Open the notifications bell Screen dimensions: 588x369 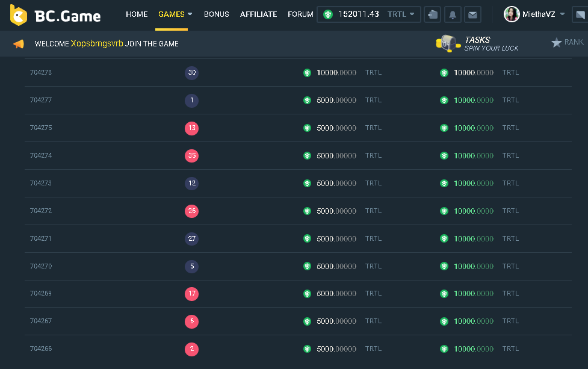(453, 14)
